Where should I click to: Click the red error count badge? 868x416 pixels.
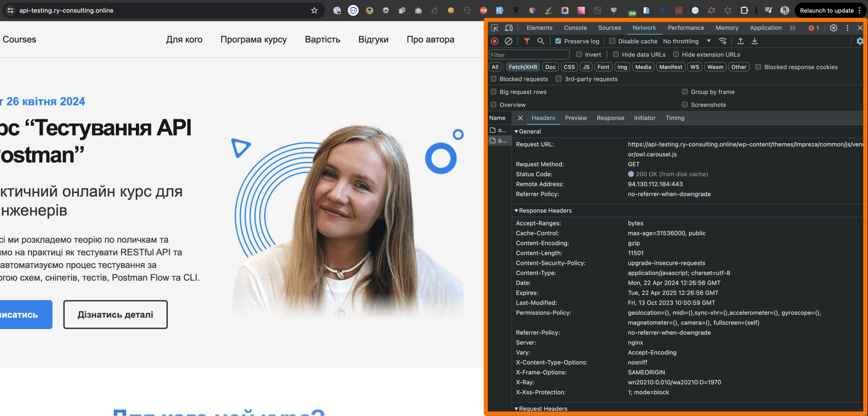pos(813,28)
